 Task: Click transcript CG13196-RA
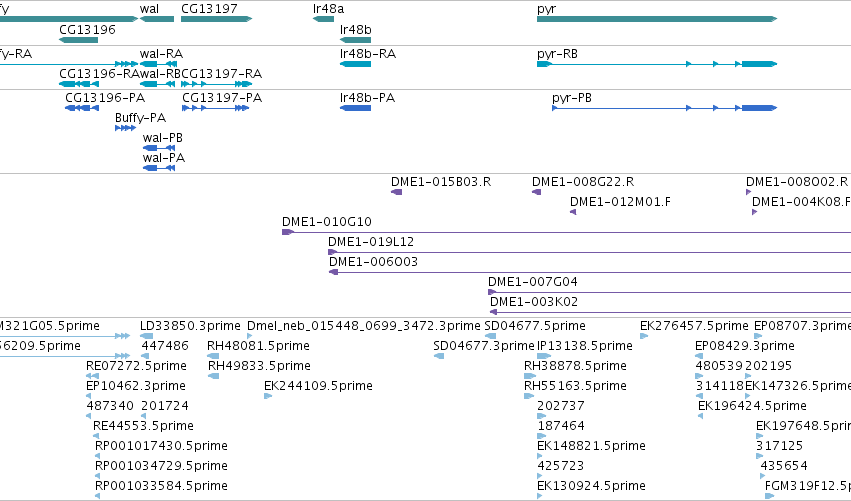click(x=79, y=84)
